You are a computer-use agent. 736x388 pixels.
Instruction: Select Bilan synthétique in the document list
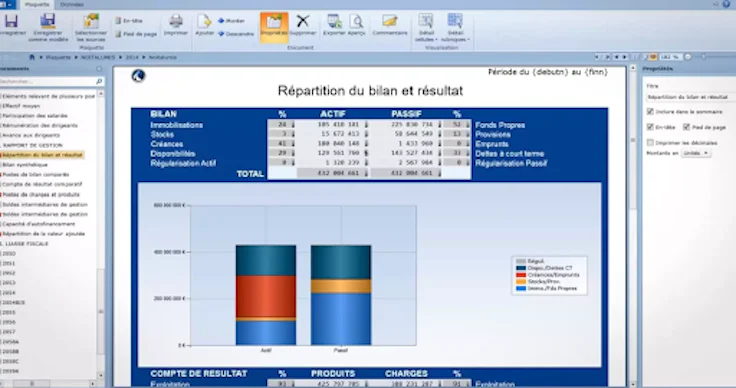25,165
